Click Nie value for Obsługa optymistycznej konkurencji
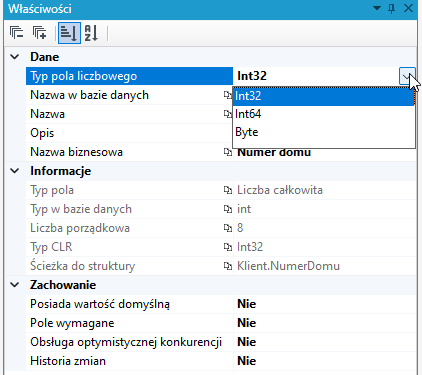The width and height of the screenshot is (422, 375). pyautogui.click(x=247, y=342)
